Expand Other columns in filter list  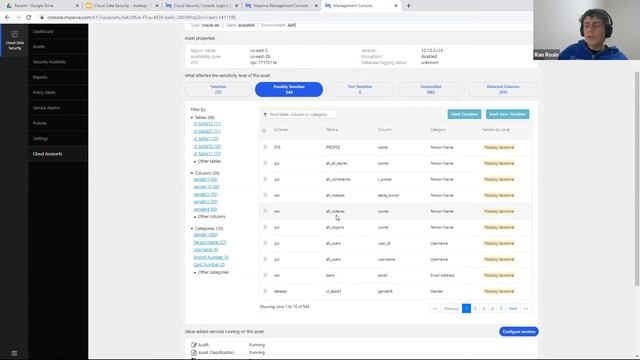point(211,217)
